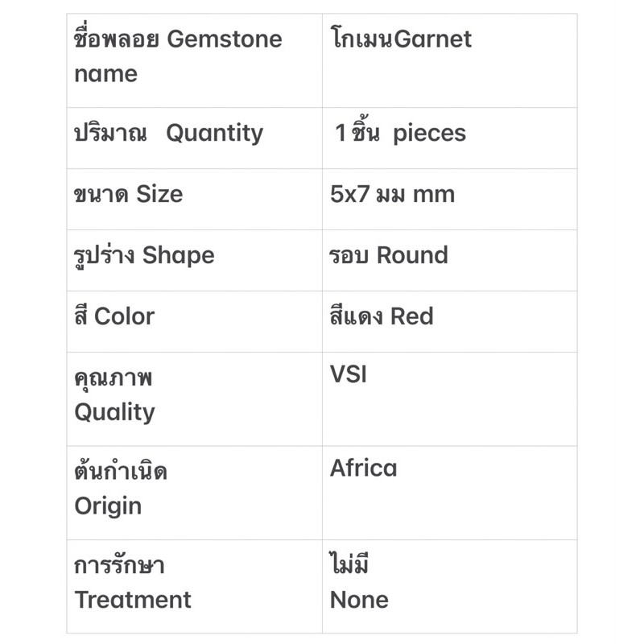Select the Quantity label cell
This screenshot has height=644, width=644.
click(x=195, y=138)
